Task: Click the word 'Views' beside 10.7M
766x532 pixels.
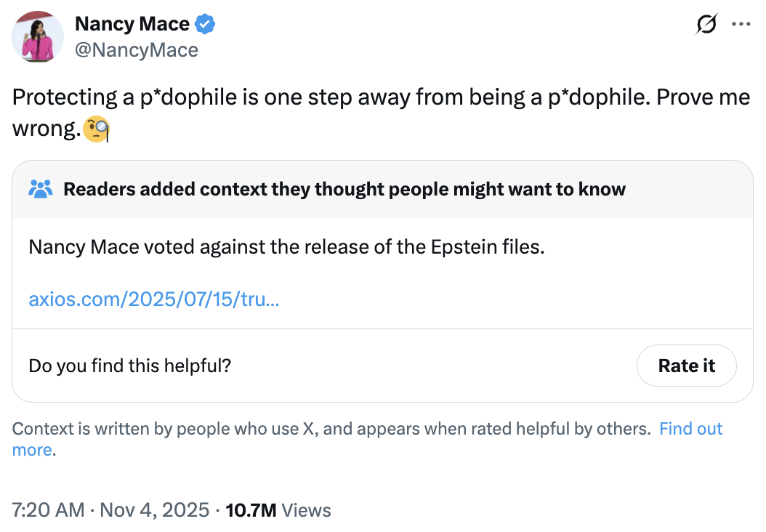Action: tap(306, 510)
